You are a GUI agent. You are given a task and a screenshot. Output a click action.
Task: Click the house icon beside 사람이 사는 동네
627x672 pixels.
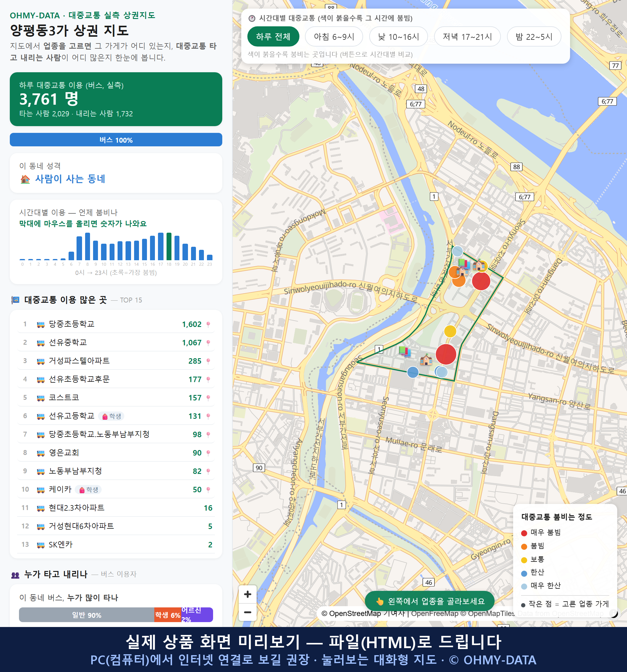25,179
